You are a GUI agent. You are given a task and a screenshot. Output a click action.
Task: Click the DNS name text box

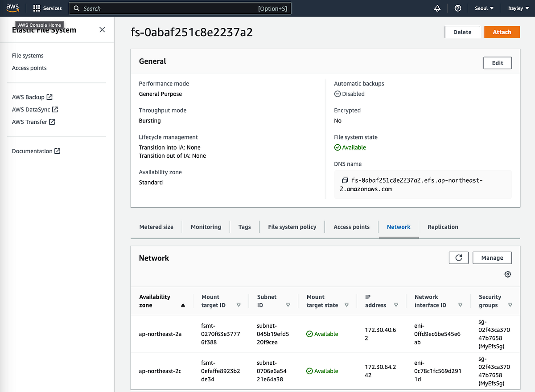point(423,184)
